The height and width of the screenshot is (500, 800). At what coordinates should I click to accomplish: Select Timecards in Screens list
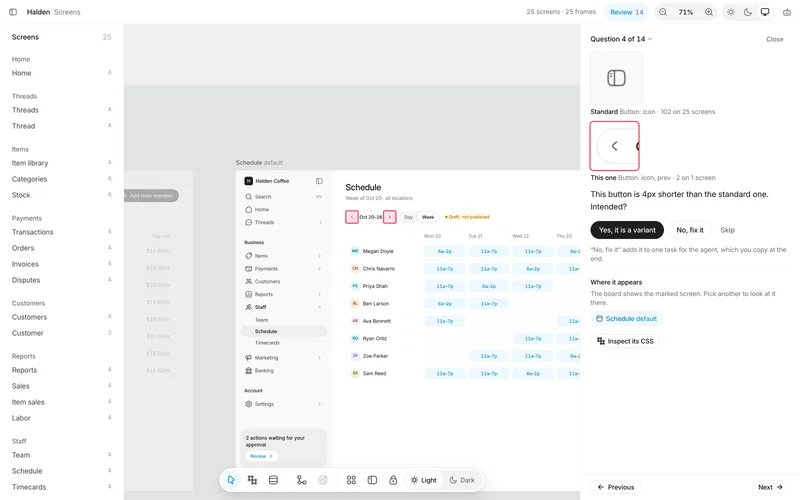pos(61,487)
